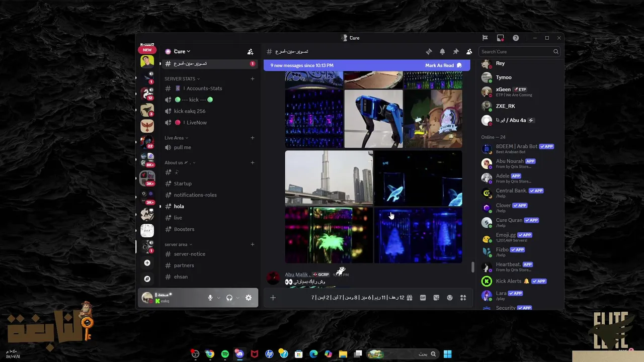Viewport: 644px width, 362px height.
Task: Create channel in About us category
Action: (x=253, y=162)
